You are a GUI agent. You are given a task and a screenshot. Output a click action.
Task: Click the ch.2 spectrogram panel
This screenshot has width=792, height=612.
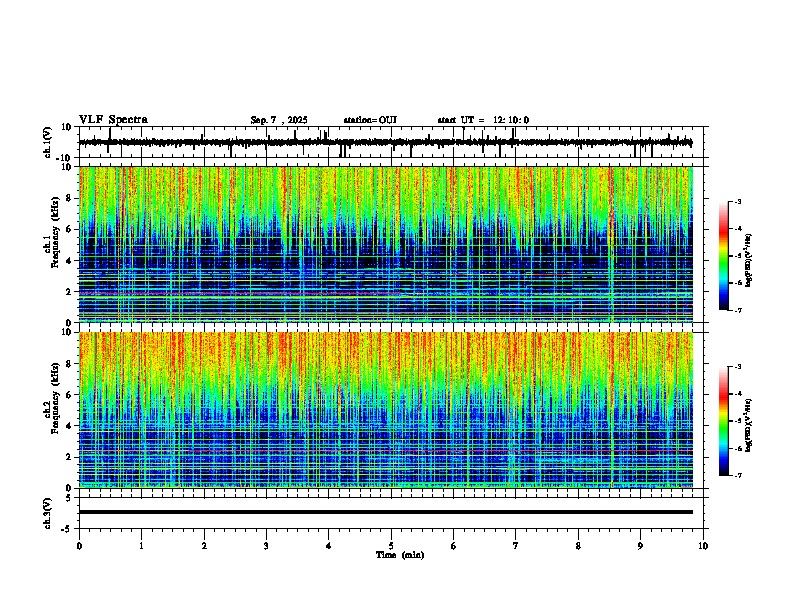pos(385,410)
